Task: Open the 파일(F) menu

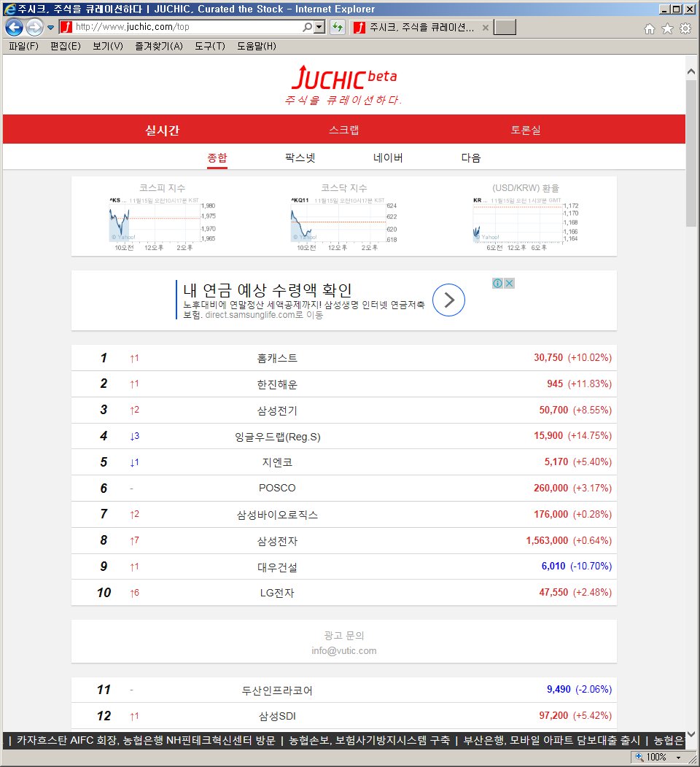Action: [23, 46]
